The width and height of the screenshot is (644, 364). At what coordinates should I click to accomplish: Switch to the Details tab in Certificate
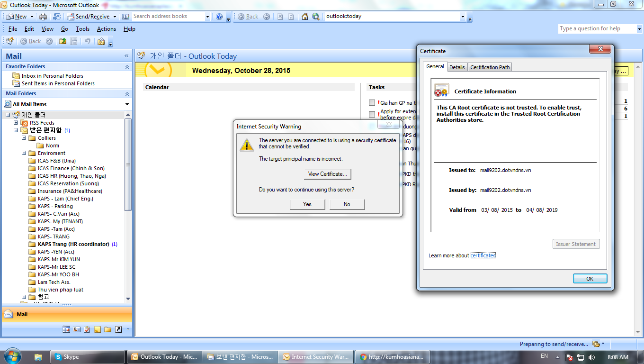pos(457,67)
